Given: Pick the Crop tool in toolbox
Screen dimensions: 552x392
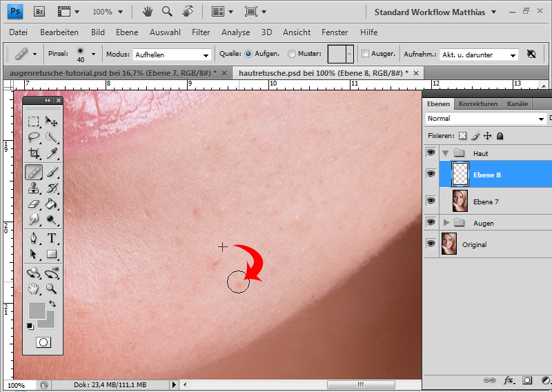Looking at the screenshot, I should 33,153.
